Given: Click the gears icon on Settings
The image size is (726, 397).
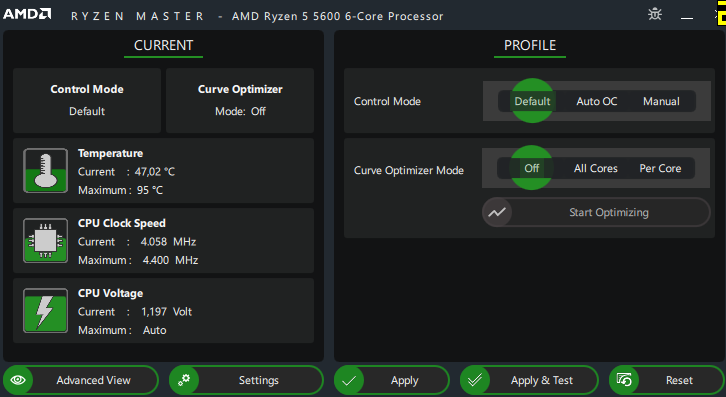Looking at the screenshot, I should [184, 380].
